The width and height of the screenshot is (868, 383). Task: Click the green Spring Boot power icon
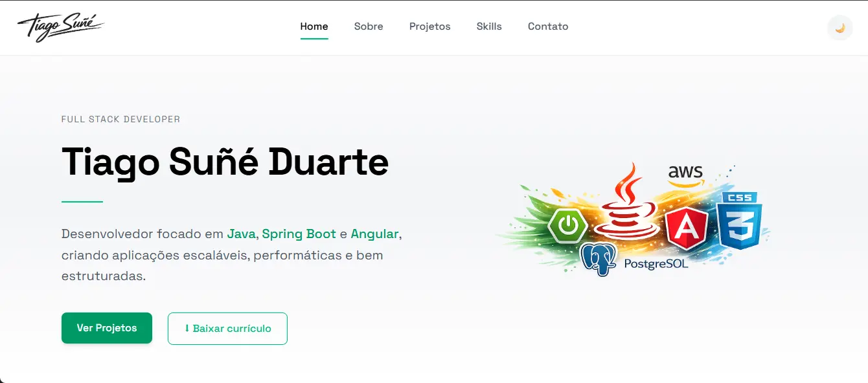(568, 224)
